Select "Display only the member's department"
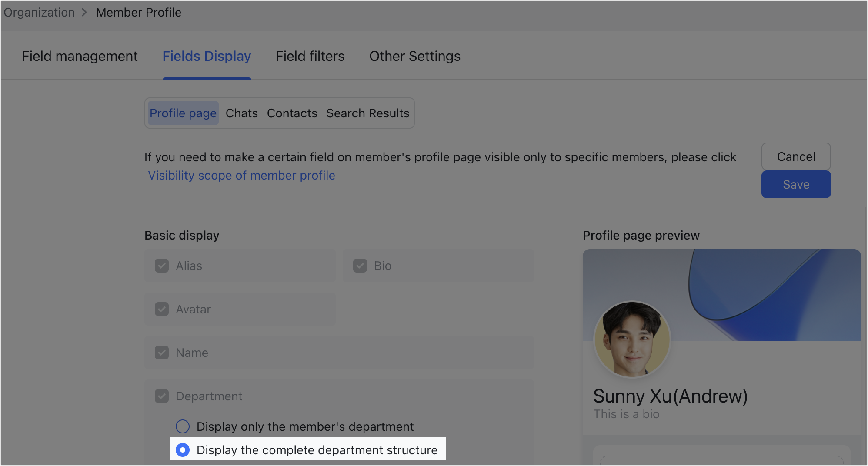868x466 pixels. [182, 426]
